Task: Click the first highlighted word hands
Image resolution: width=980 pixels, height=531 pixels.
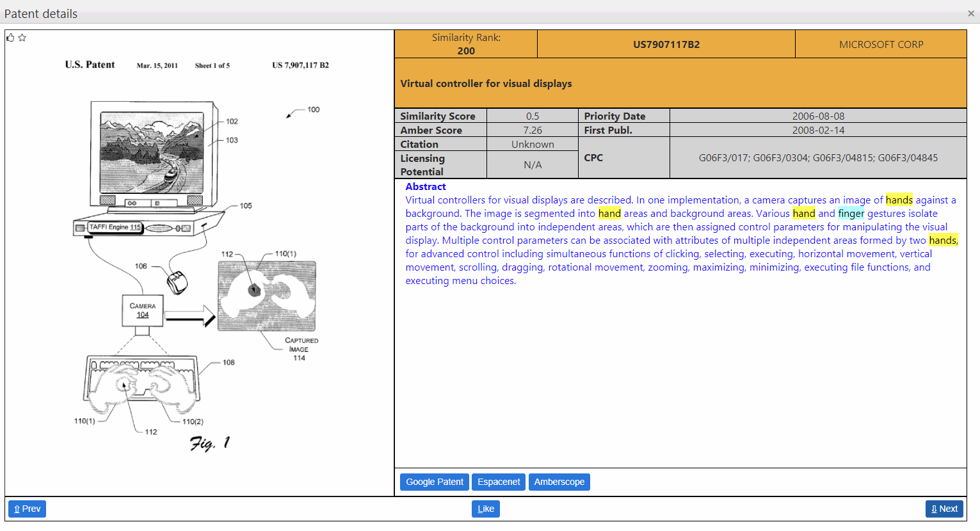Action: coord(899,200)
